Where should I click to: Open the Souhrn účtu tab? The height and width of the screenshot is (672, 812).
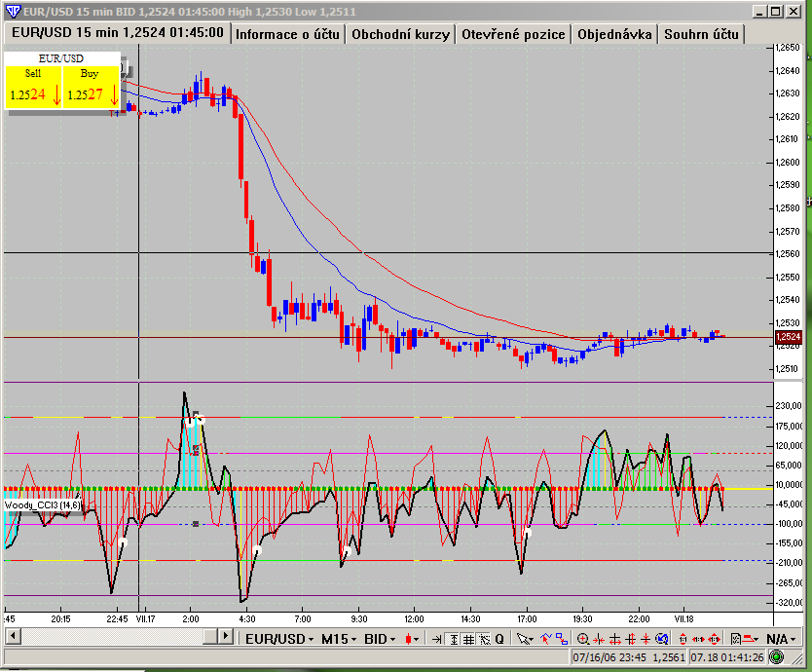(702, 34)
